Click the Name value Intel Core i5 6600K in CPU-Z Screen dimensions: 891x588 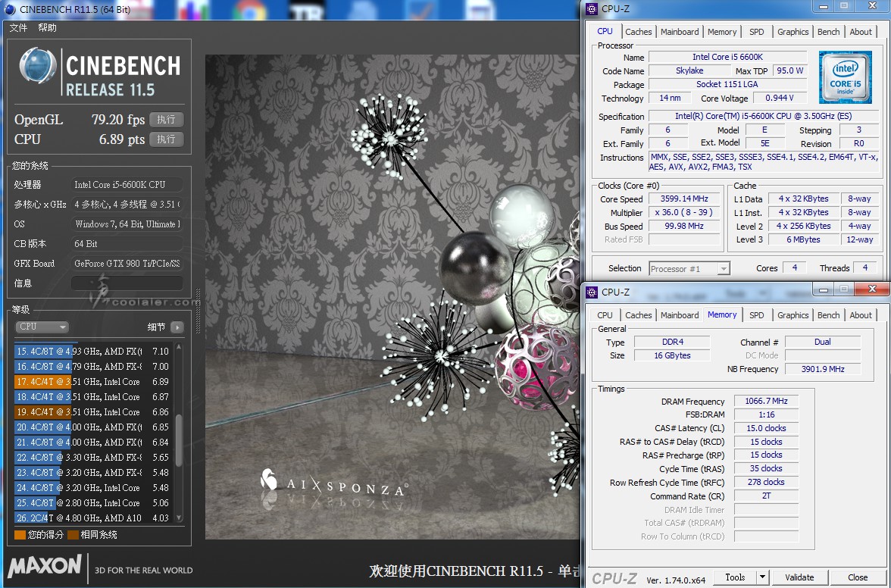pos(728,57)
